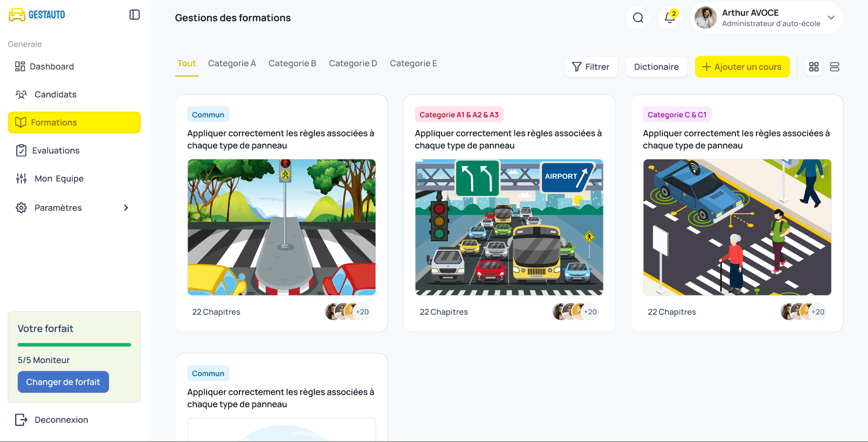The height and width of the screenshot is (442, 868).
Task: Select the grid view layout icon
Action: click(x=813, y=67)
